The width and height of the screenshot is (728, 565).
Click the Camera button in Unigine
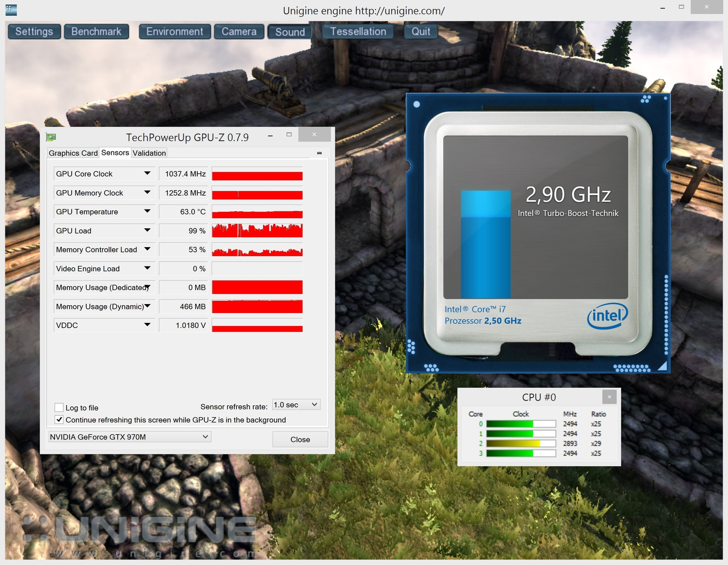pos(239,32)
